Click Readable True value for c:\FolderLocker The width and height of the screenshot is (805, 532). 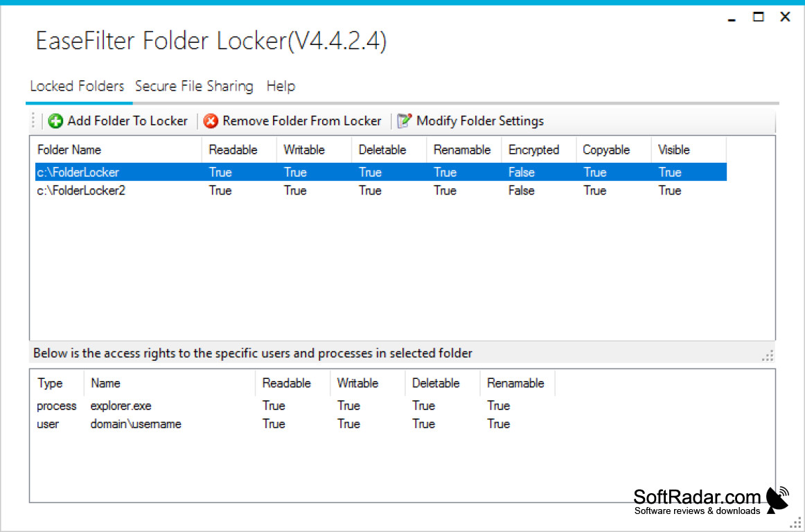[220, 172]
